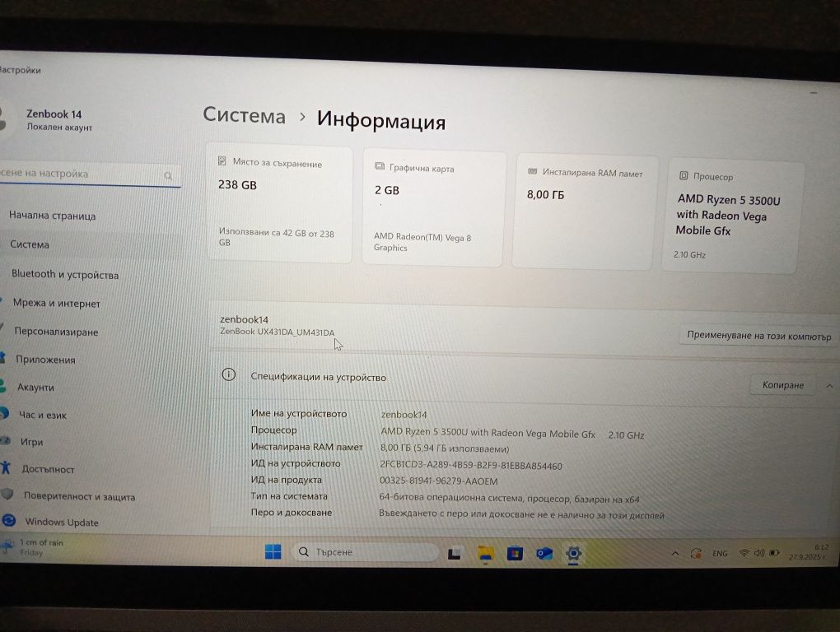The height and width of the screenshot is (632, 840).
Task: Switch ENG input language indicator
Action: [720, 553]
